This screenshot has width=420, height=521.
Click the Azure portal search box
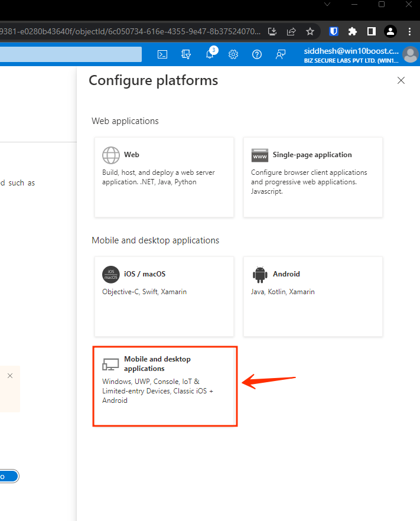pyautogui.click(x=71, y=54)
